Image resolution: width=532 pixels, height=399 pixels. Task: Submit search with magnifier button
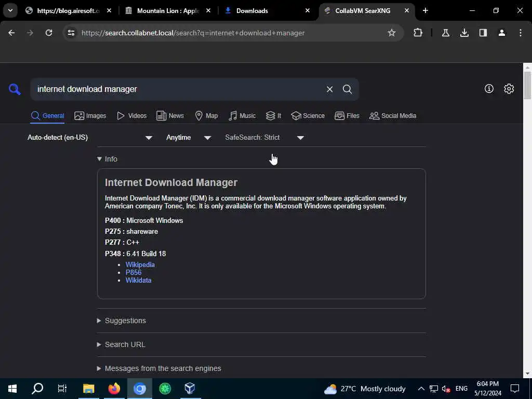347,89
